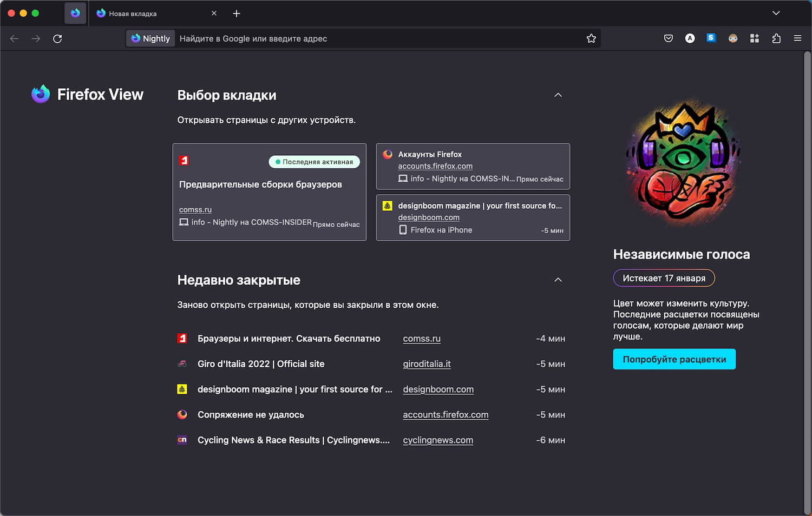Click the comss favicon in the synced card
This screenshot has width=812, height=516.
click(x=184, y=160)
